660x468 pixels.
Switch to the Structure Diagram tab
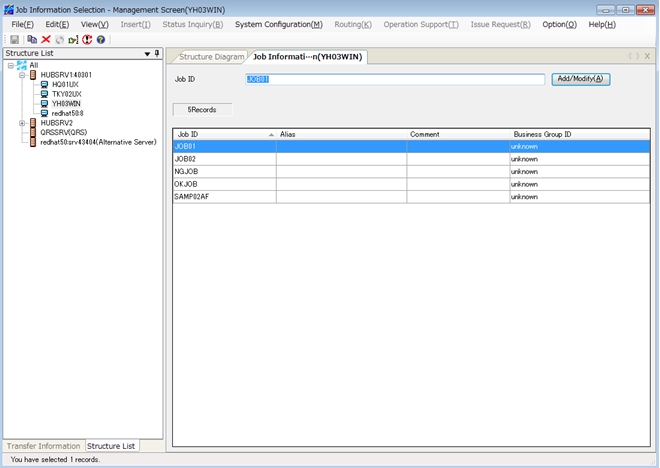tap(211, 57)
